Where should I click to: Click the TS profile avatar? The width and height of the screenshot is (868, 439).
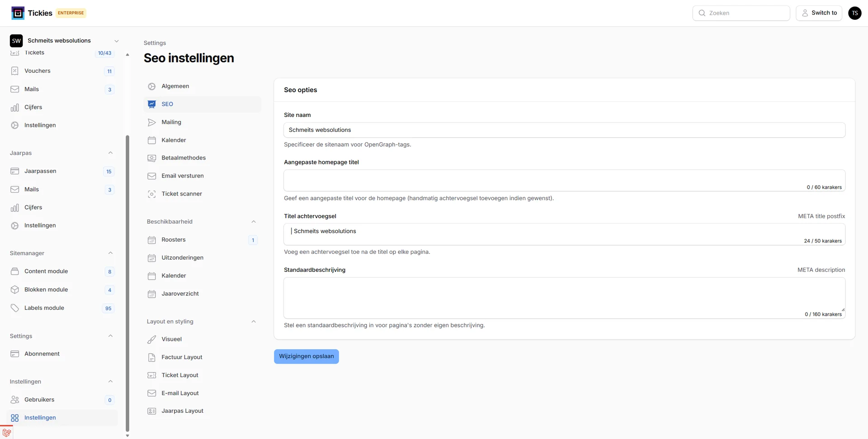point(854,13)
